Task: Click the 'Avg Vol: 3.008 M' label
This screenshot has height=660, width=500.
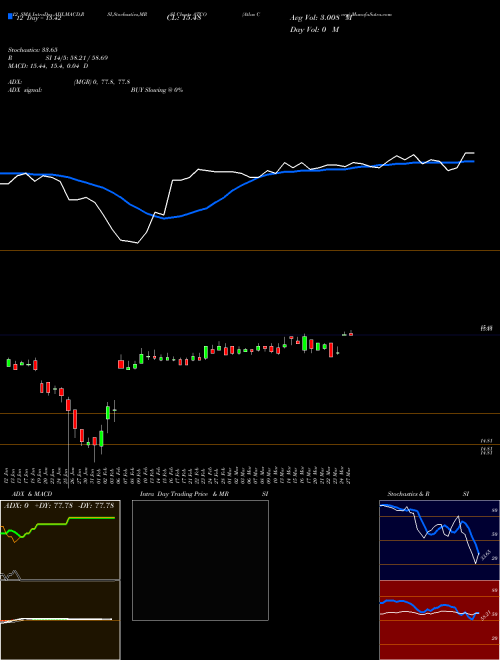Action: pyautogui.click(x=321, y=18)
